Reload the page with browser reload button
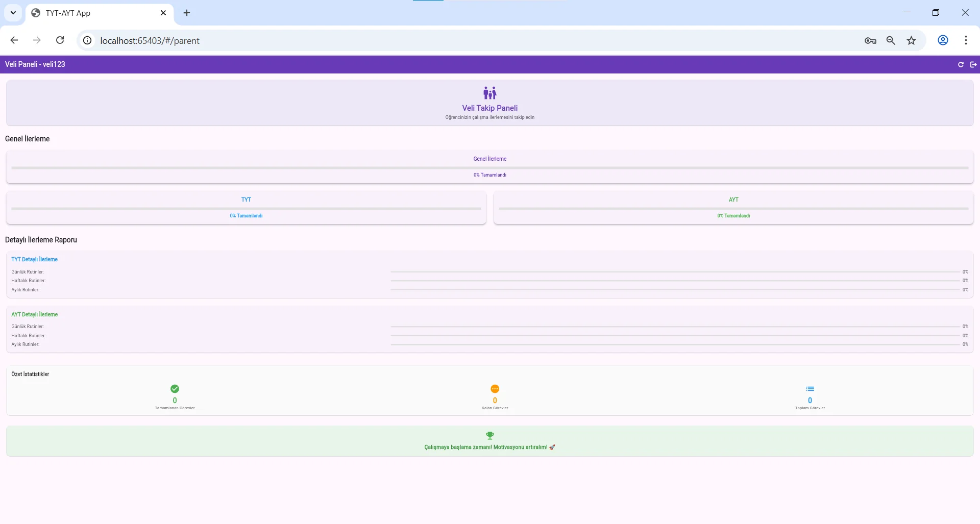980x524 pixels. pos(60,40)
